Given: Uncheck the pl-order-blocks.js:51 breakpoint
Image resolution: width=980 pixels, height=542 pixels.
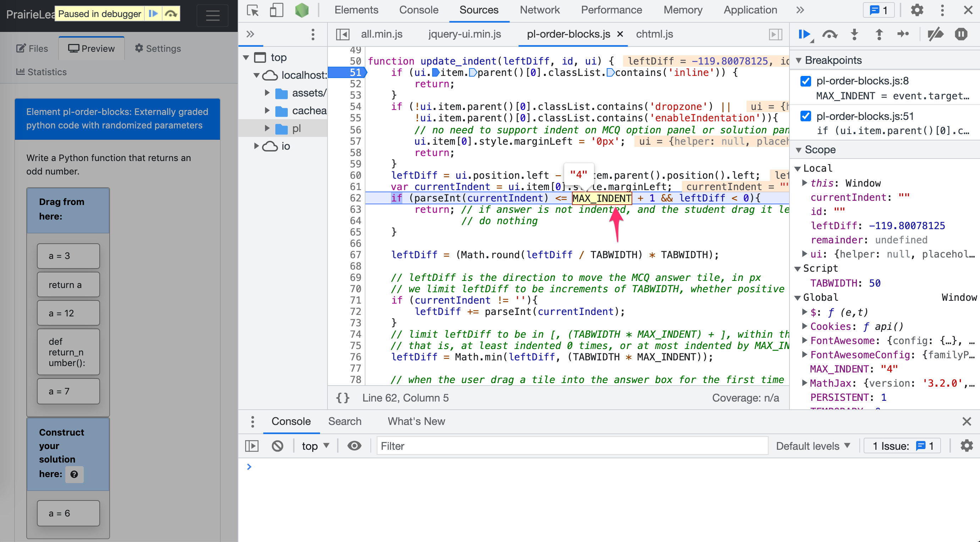Looking at the screenshot, I should tap(805, 116).
